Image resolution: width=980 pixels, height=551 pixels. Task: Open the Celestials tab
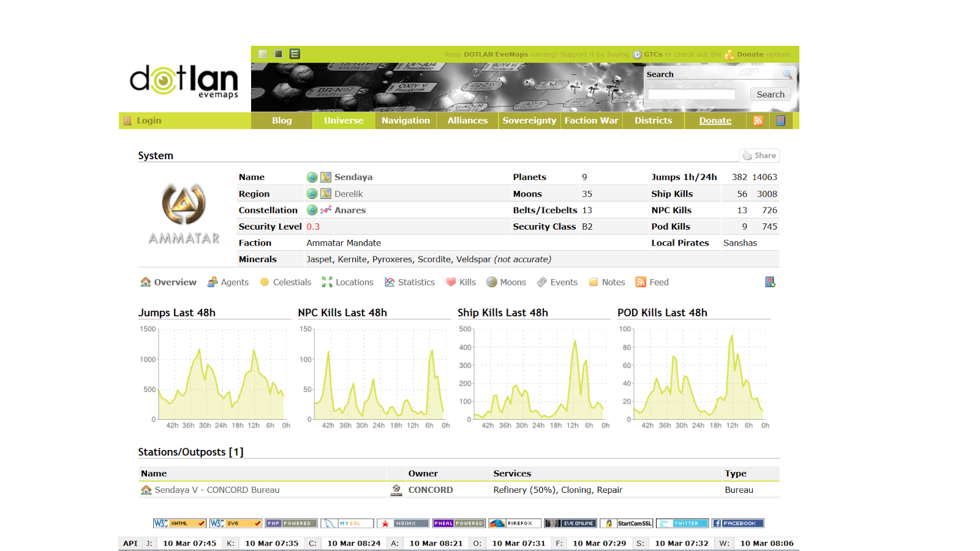pos(285,282)
